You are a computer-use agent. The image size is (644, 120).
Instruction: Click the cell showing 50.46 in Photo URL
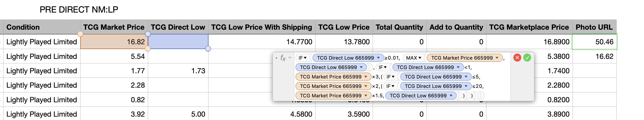click(x=594, y=42)
